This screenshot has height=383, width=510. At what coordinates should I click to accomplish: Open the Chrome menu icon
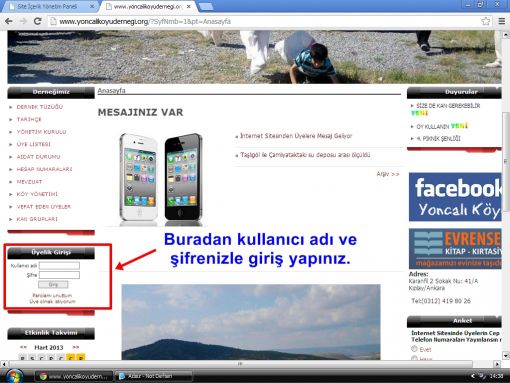502,21
